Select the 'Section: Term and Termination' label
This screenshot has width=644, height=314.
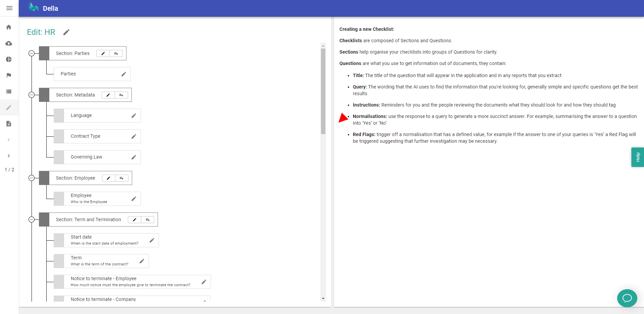[x=89, y=219]
